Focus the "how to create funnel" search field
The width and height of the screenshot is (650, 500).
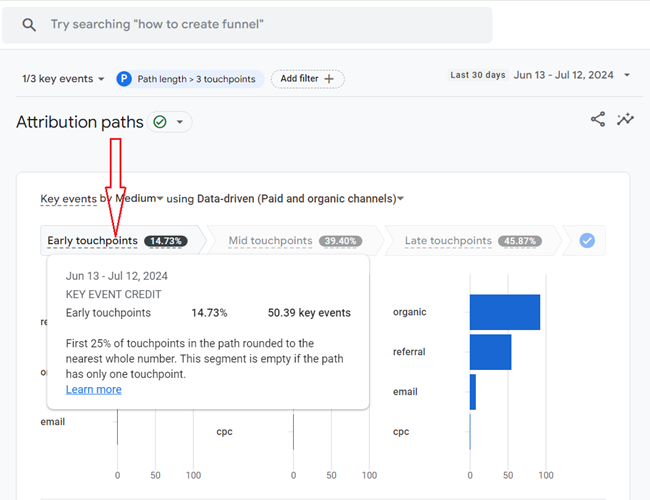pos(247,25)
